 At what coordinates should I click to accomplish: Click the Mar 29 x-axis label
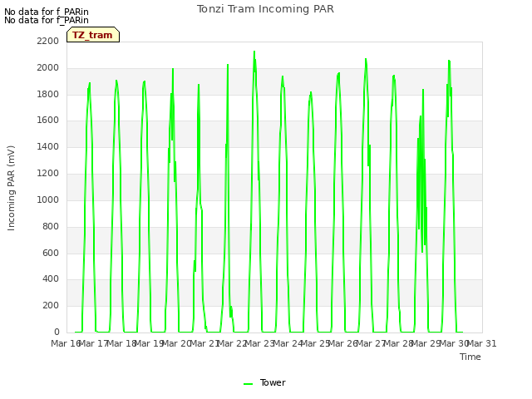426,343
